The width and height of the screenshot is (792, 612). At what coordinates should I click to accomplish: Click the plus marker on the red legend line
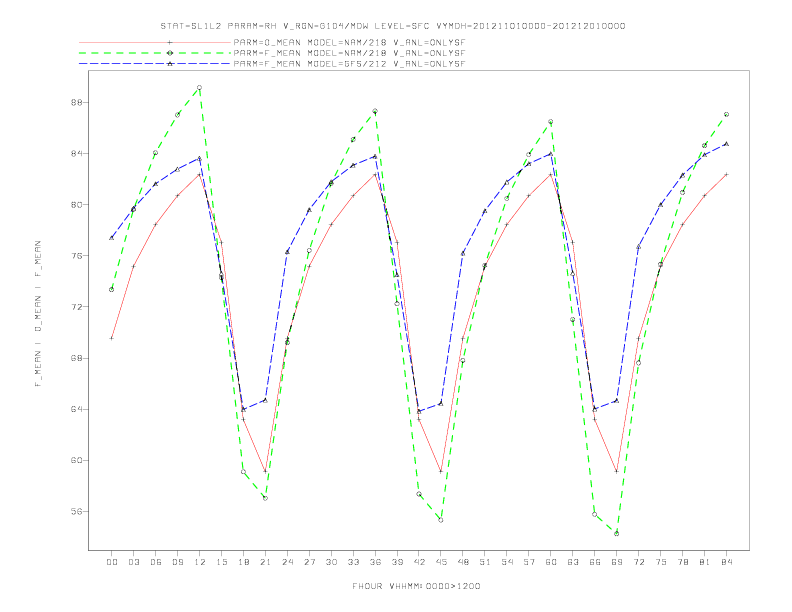(x=170, y=42)
